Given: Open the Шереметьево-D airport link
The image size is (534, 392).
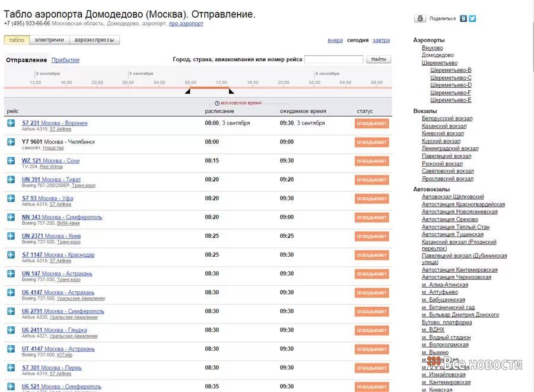Looking at the screenshot, I should (x=451, y=85).
